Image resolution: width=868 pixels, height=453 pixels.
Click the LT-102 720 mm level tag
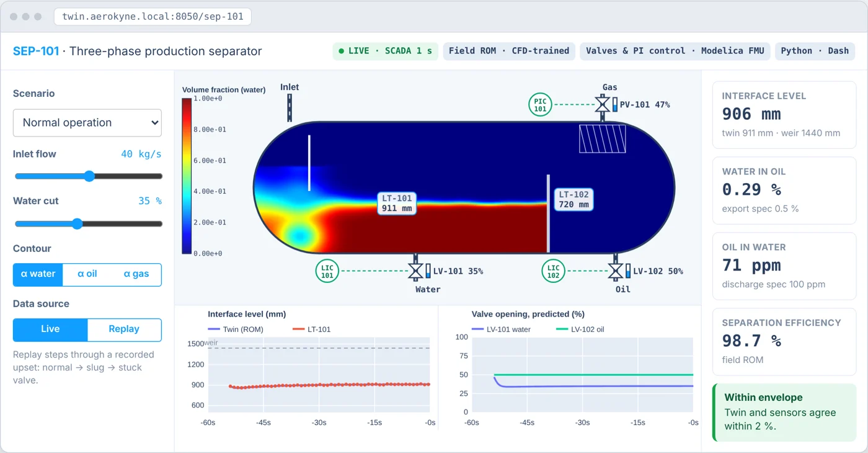(573, 200)
